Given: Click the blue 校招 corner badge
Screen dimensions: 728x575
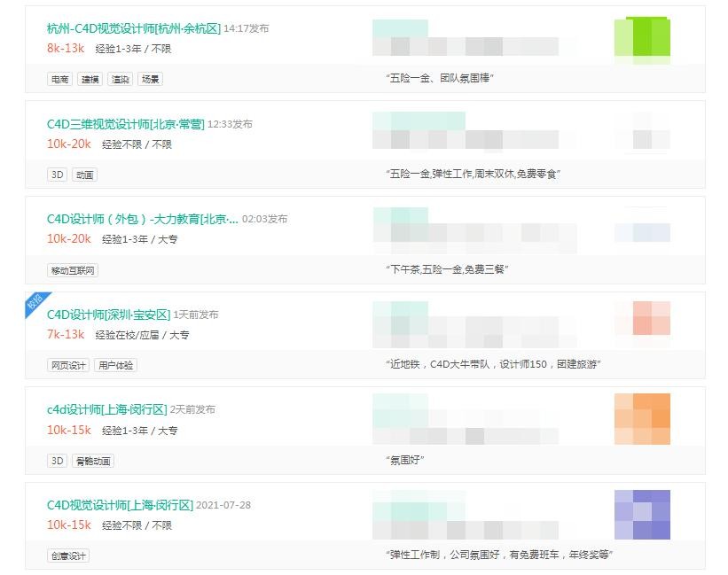Looking at the screenshot, I should [37, 303].
